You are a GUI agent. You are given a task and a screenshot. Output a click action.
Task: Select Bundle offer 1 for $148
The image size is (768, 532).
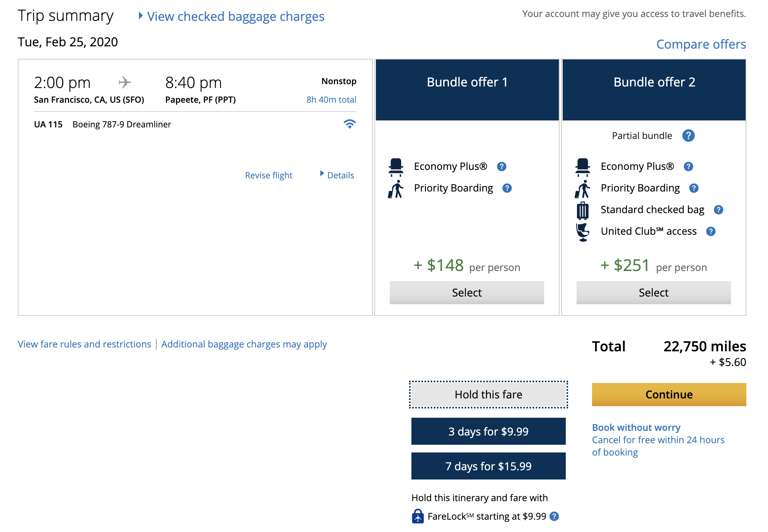[467, 293]
